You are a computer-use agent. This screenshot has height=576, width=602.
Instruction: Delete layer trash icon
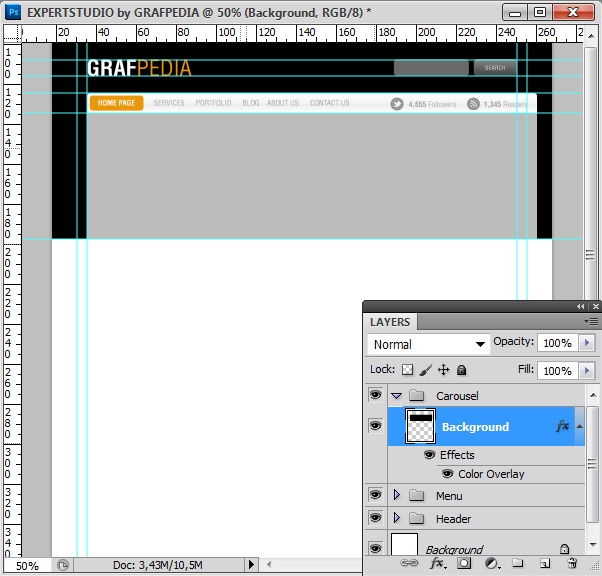coord(572,563)
